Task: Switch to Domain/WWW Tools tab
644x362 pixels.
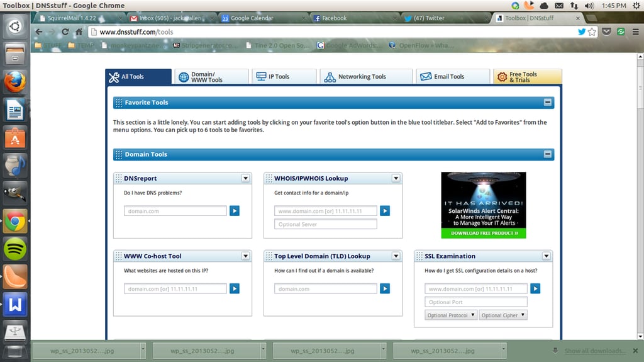Action: [211, 77]
